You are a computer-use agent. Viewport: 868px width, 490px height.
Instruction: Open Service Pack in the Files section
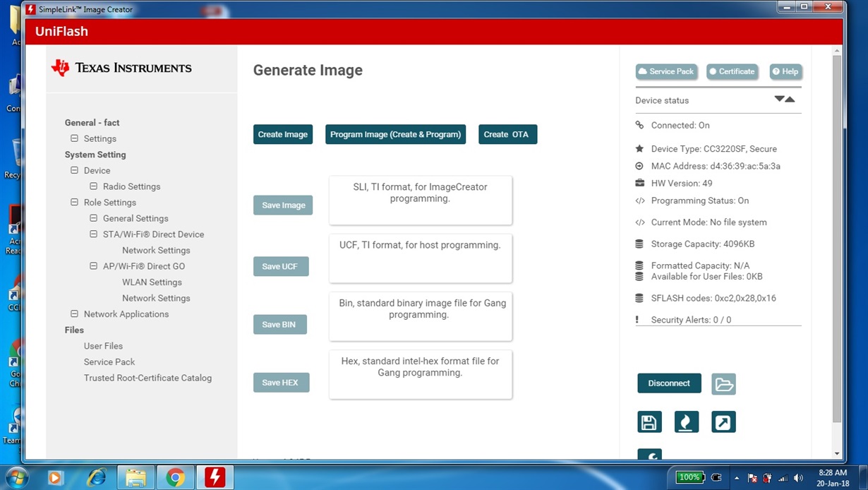click(x=109, y=361)
